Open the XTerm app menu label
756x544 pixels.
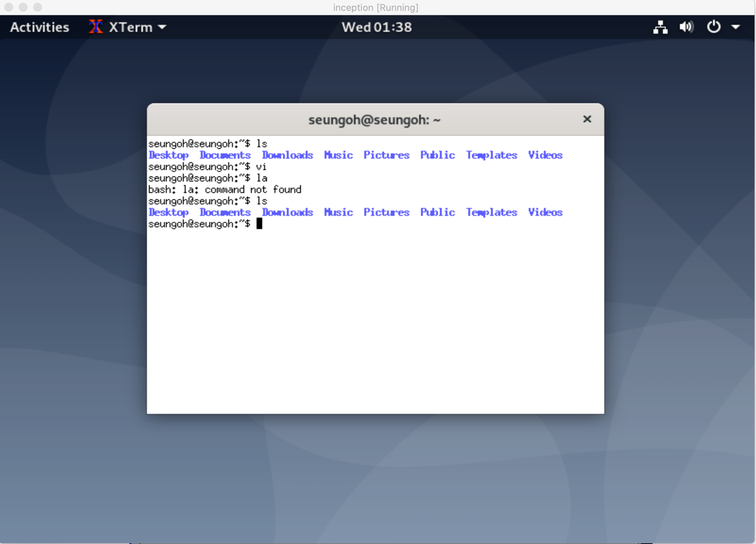point(130,27)
